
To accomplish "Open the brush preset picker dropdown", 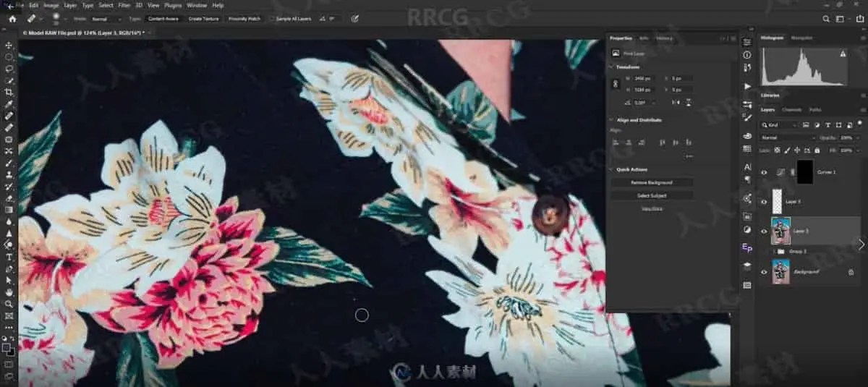I will click(64, 18).
